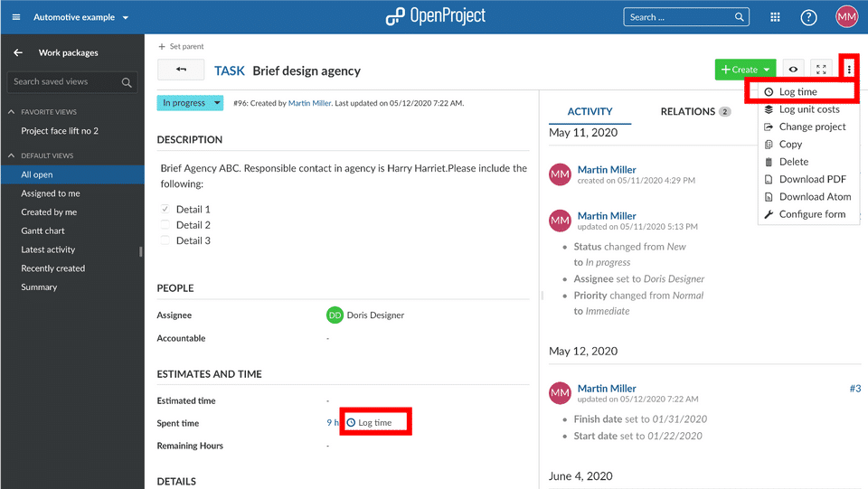Click the Work packages sidebar heading
The height and width of the screenshot is (489, 868).
68,52
